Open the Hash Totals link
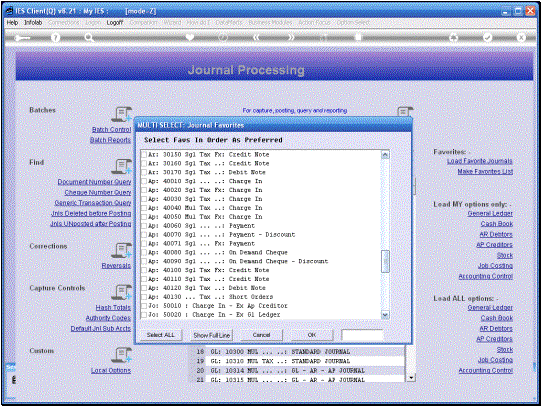Viewport: 541px width, 406px height. point(113,307)
